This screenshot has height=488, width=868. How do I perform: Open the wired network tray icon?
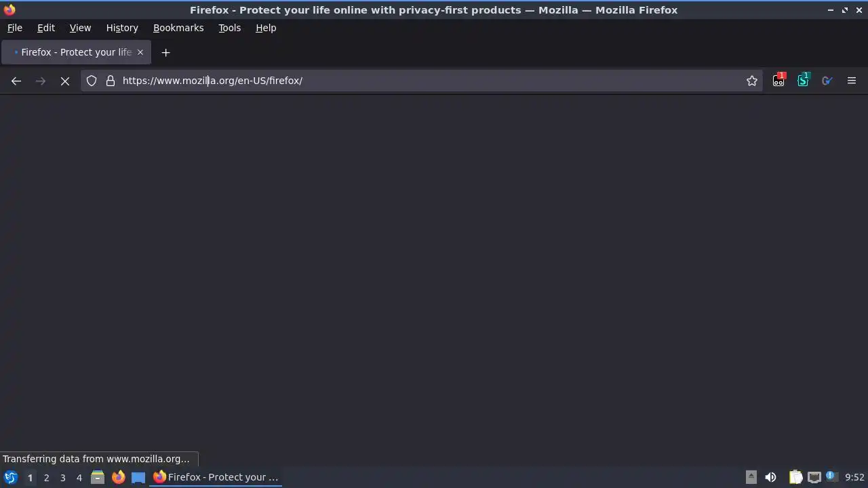[x=814, y=477]
